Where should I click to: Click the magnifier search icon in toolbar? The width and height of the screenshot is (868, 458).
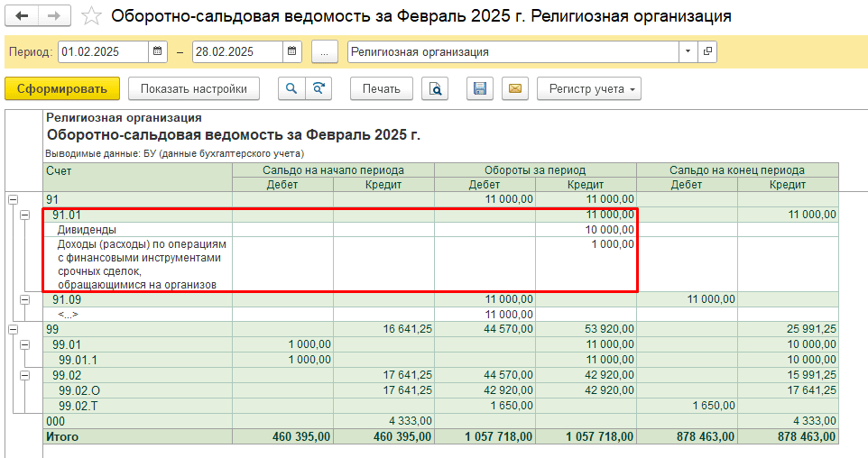coord(291,88)
